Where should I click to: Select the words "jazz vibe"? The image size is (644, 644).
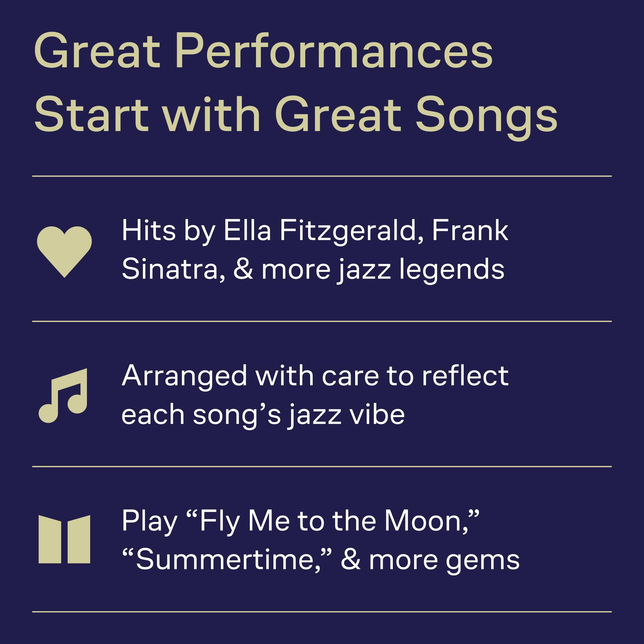click(347, 415)
